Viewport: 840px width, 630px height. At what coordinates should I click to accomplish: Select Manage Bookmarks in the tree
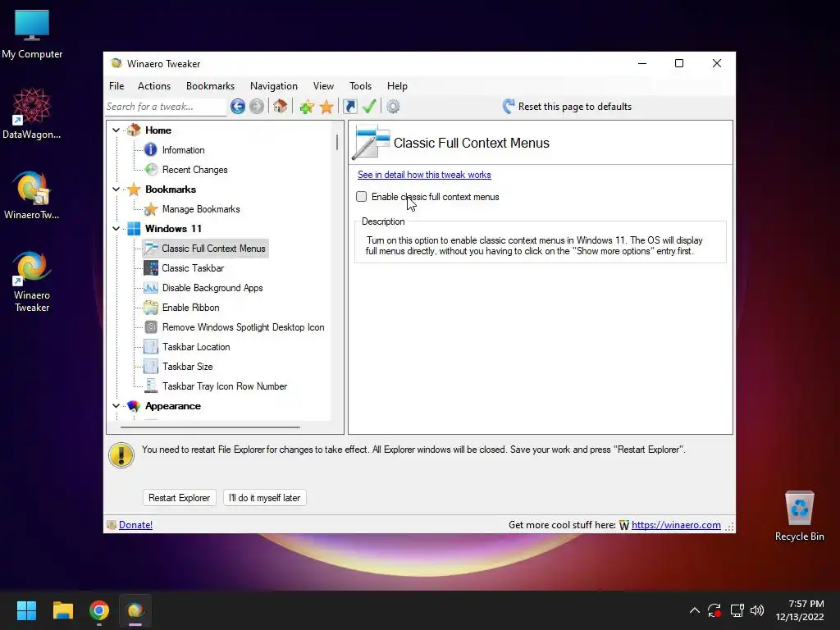tap(201, 209)
